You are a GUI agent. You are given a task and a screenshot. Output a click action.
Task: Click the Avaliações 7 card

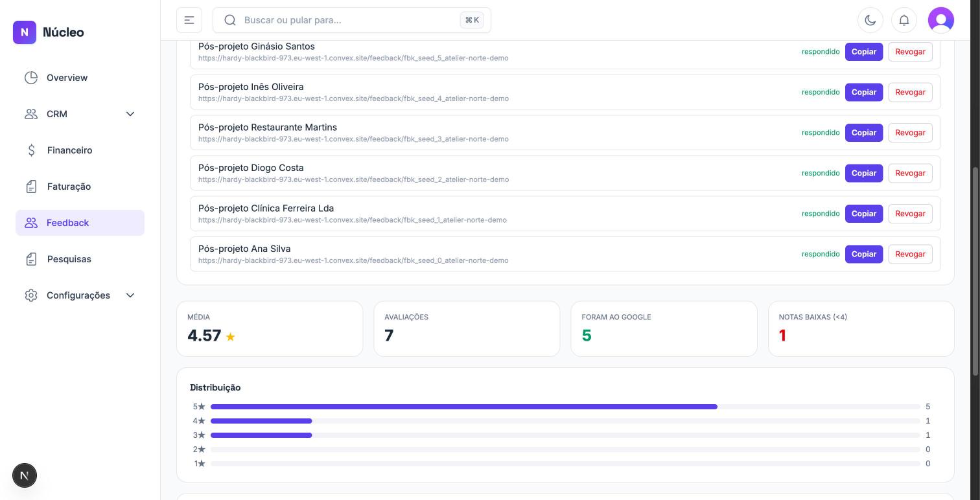click(x=467, y=328)
